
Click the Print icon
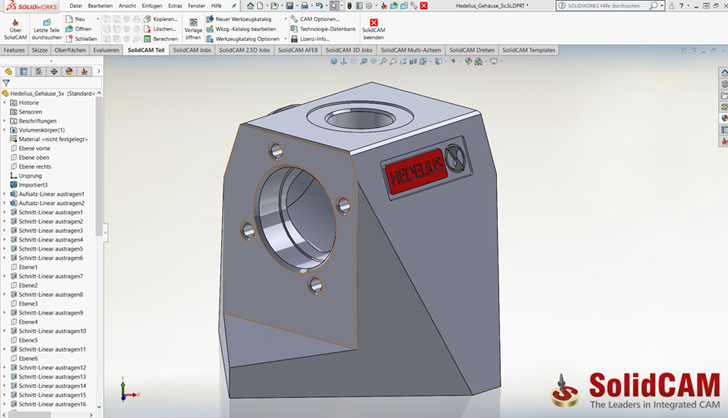[x=304, y=6]
